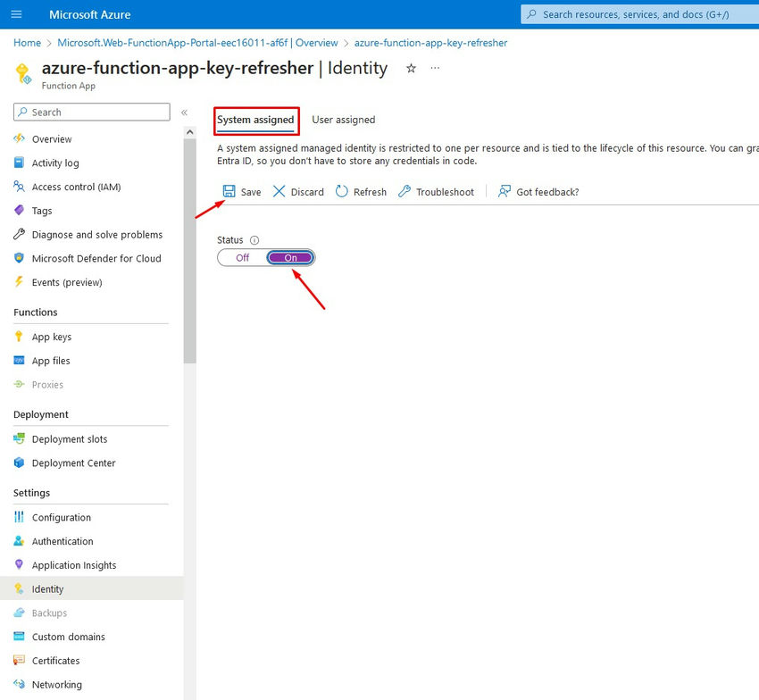Viewport: 759px width, 700px height.
Task: Open the ellipsis menu beside Identity
Action: tap(434, 68)
